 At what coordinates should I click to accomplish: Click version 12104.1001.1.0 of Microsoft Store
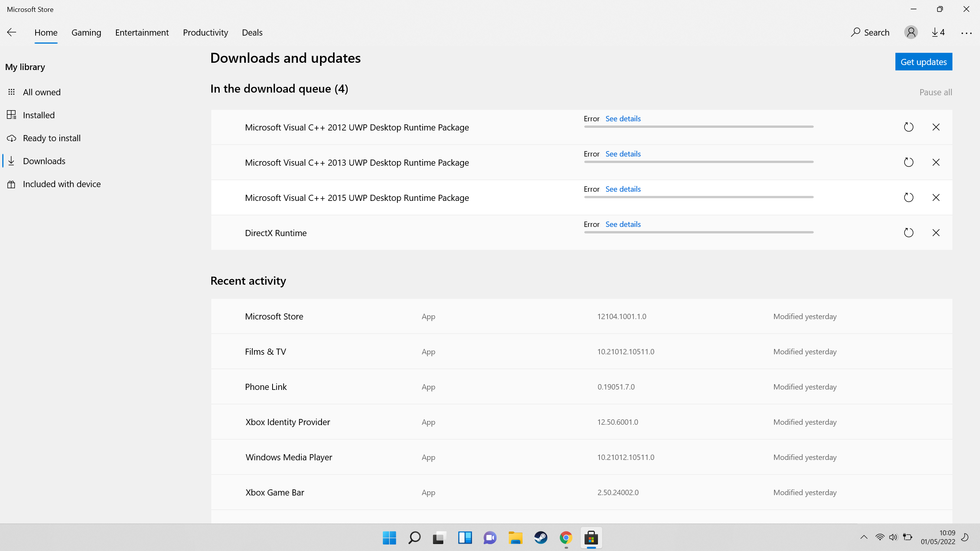click(622, 316)
